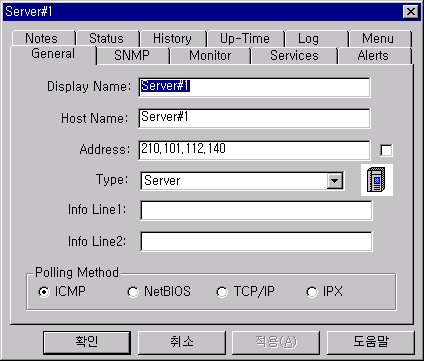Open the Type dropdown arrow
Screen dimensions: 424x361
pos(335,181)
